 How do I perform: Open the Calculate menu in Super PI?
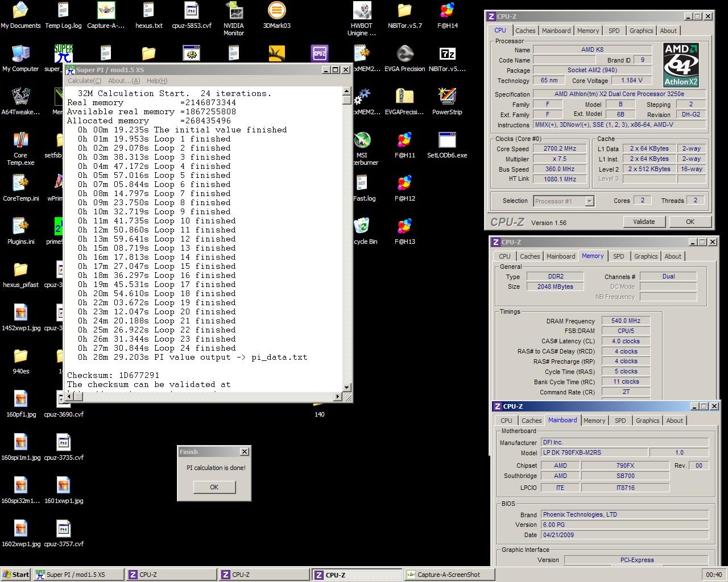tap(84, 81)
